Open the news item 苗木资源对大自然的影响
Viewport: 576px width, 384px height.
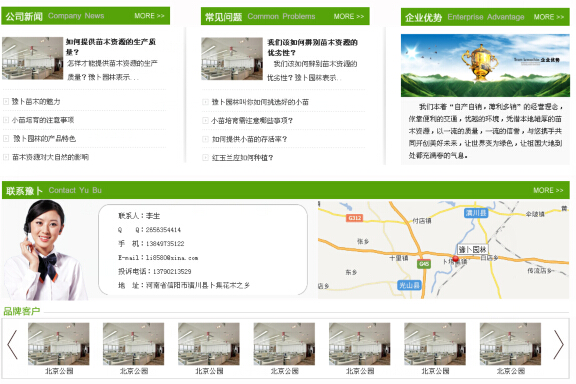click(50, 157)
